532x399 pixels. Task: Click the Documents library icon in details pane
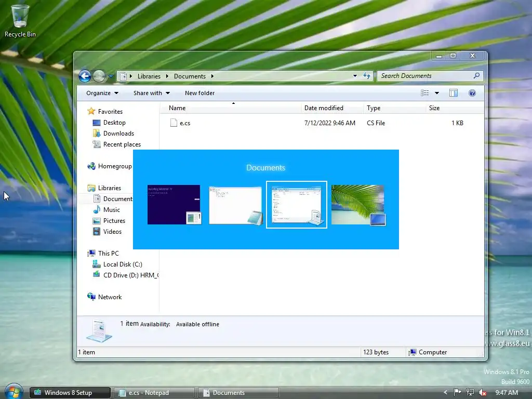coord(99,330)
